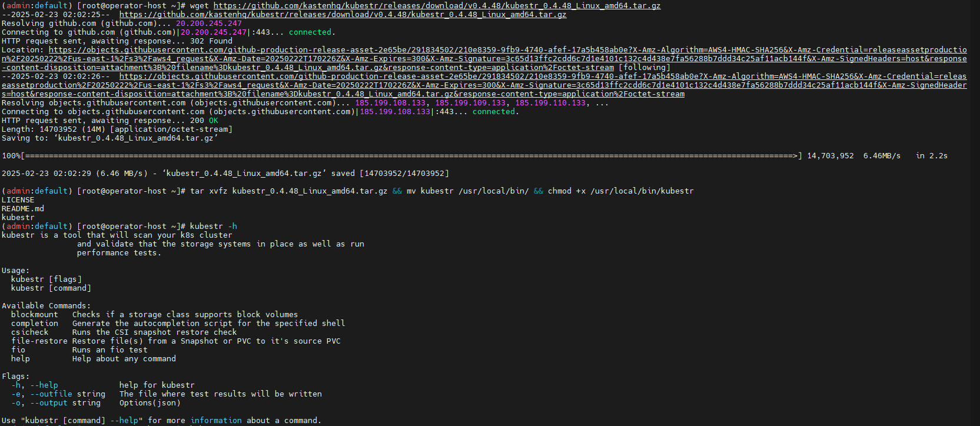The width and height of the screenshot is (980, 426).
Task: Click the redirected URL after timestamp 02:02:26
Action: (x=484, y=85)
